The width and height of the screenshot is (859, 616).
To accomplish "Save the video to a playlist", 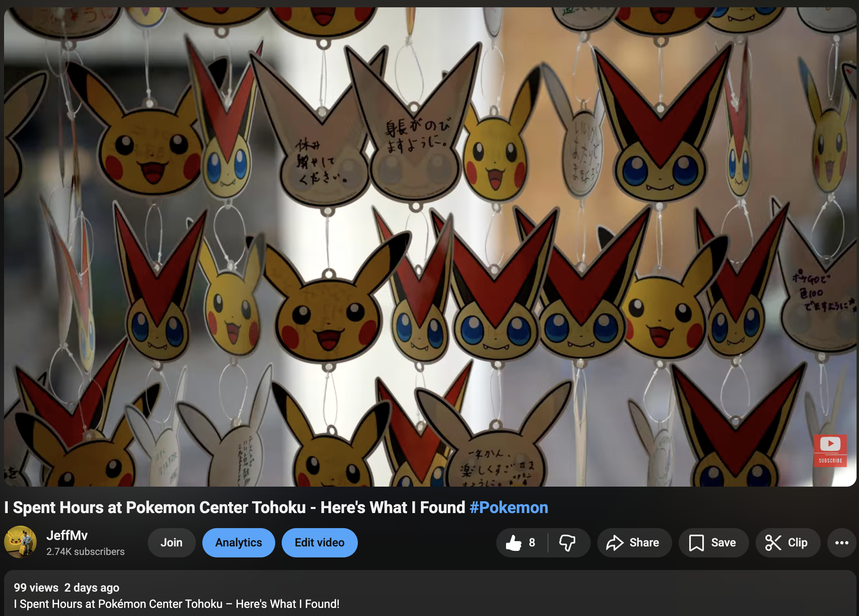I will click(x=713, y=543).
